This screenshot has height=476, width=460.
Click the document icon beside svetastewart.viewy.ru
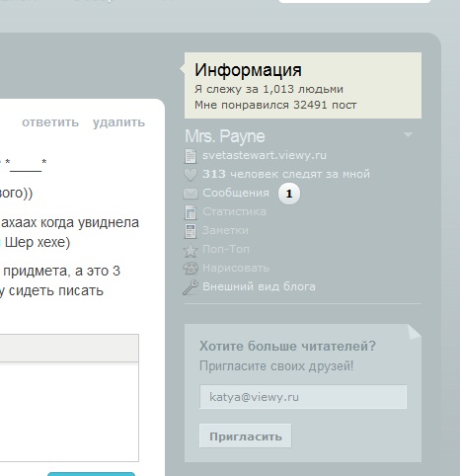click(191, 156)
